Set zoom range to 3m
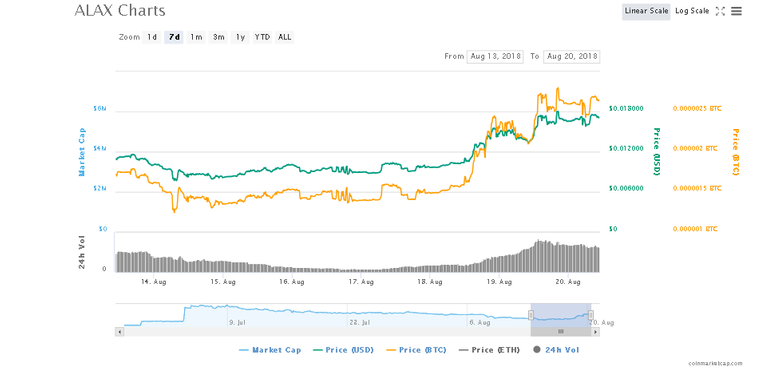This screenshot has width=768, height=380. (218, 37)
